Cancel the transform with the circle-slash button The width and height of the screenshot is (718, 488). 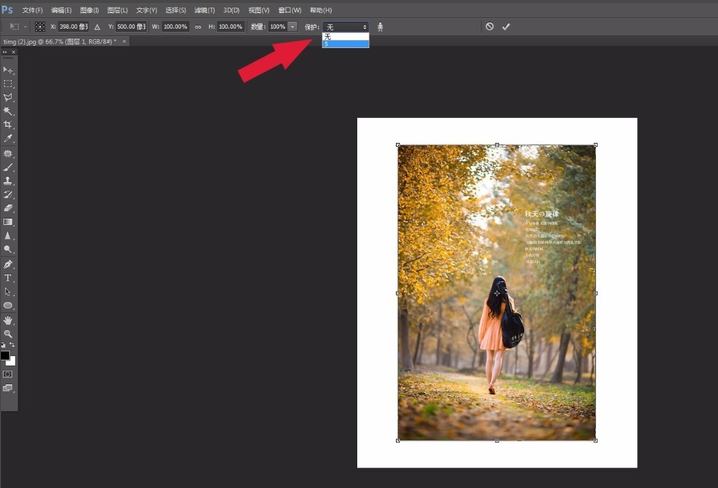point(489,27)
